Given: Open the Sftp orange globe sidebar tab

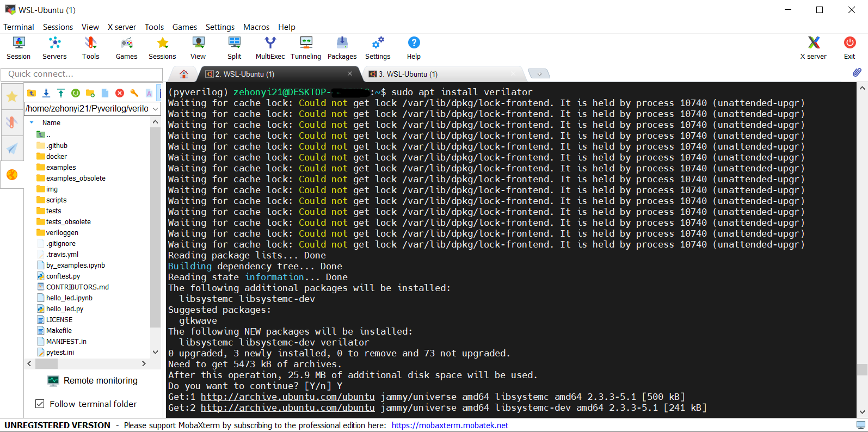Looking at the screenshot, I should point(12,175).
